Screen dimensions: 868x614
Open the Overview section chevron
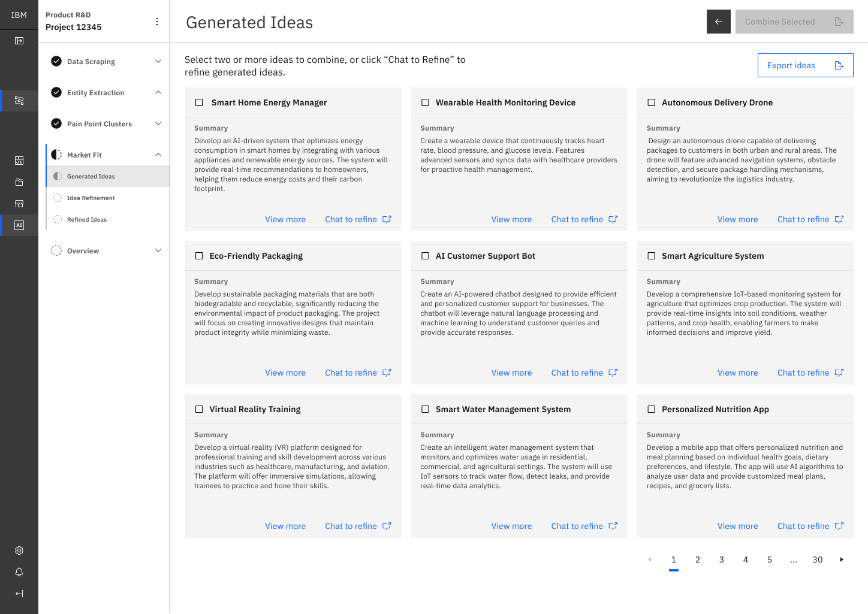[x=158, y=250]
